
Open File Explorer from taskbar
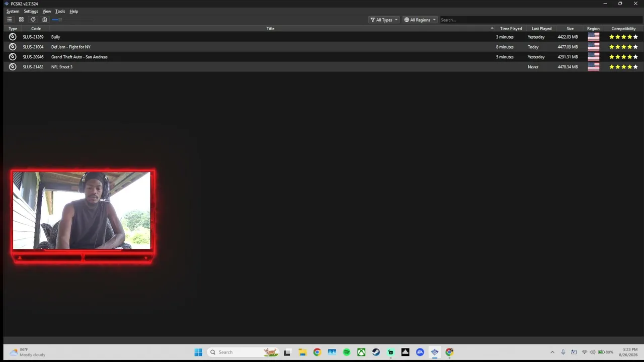pos(302,352)
